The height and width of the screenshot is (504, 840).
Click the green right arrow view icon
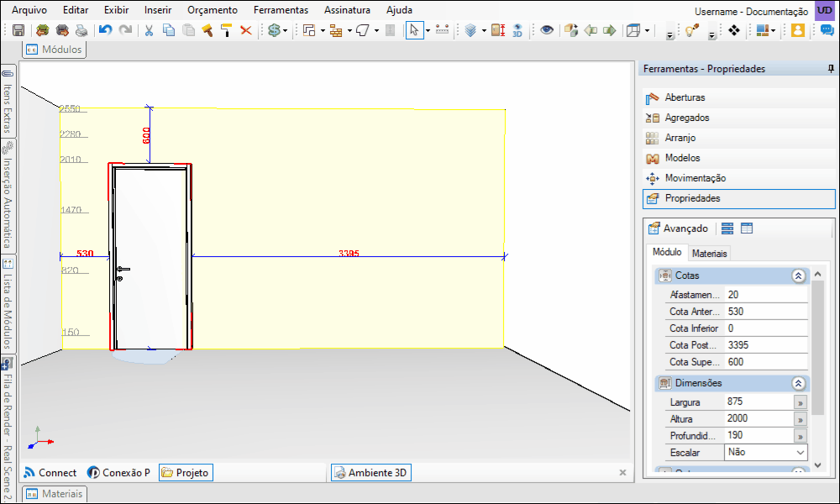tap(610, 30)
